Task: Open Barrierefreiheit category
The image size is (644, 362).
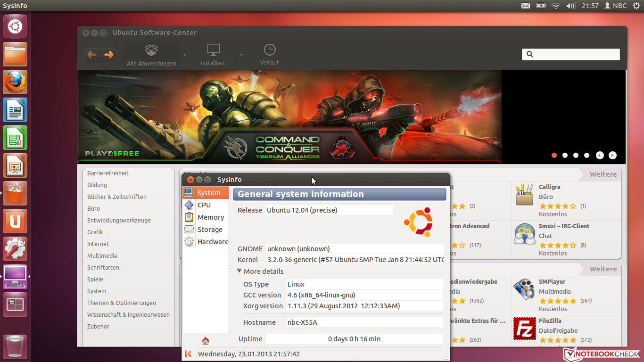Action: 108,173
